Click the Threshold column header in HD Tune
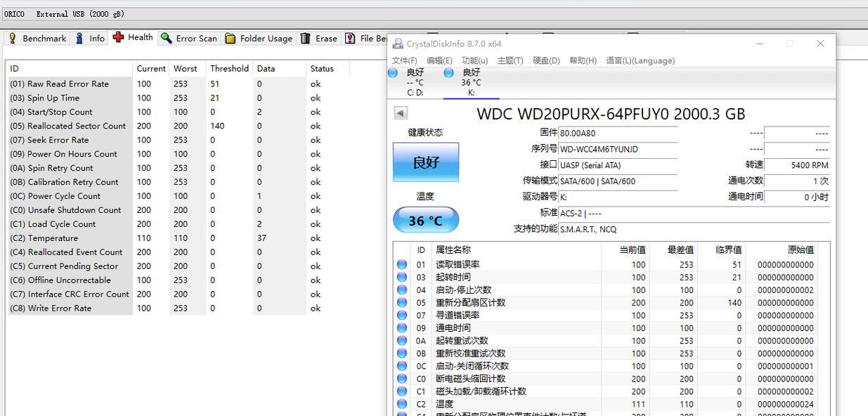This screenshot has width=868, height=416. tap(229, 69)
